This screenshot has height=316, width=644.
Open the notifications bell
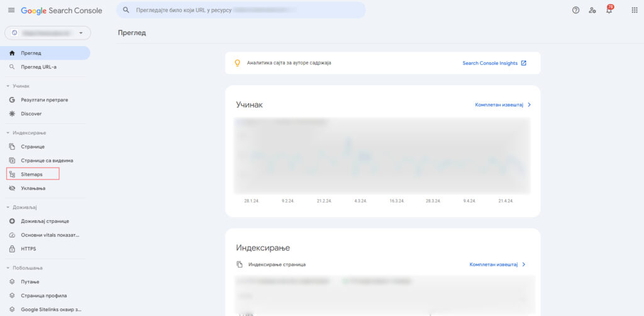(x=609, y=10)
